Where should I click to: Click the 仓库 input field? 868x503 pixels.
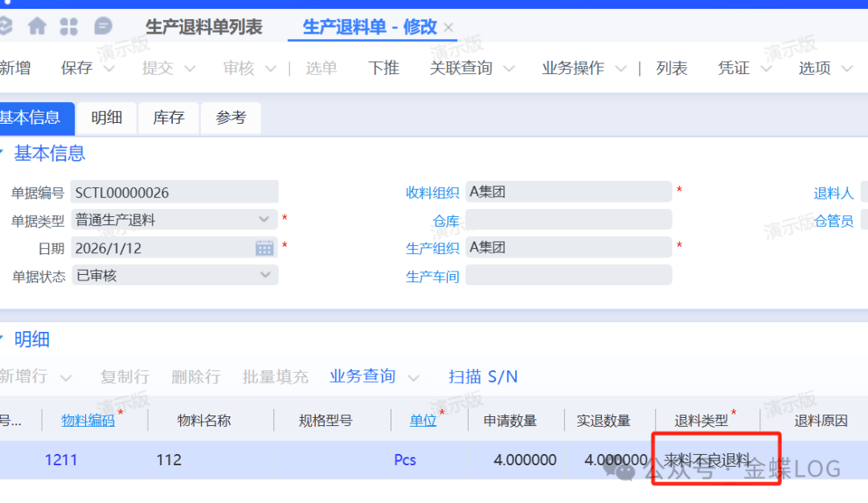point(568,220)
